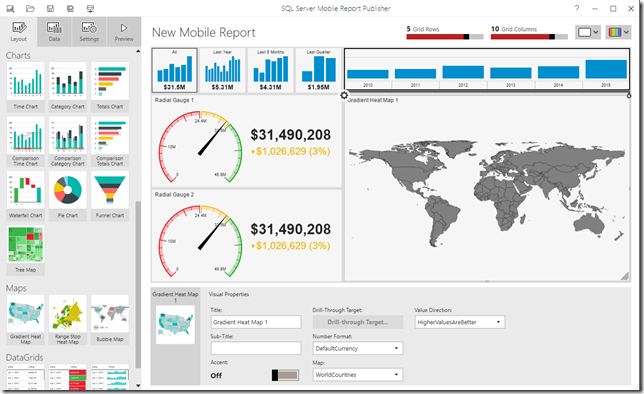Viewport: 644px width, 394px height.
Task: Click the 2012 bar in time navigator
Action: click(x=463, y=72)
